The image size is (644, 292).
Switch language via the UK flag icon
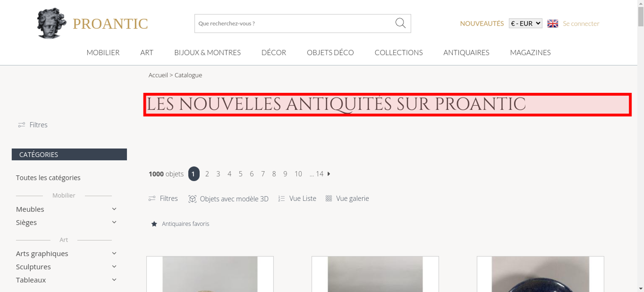tap(553, 23)
